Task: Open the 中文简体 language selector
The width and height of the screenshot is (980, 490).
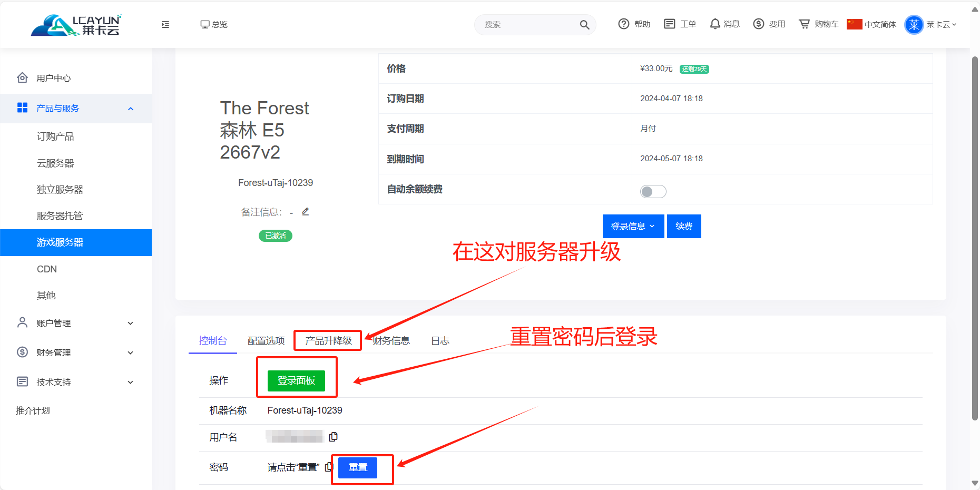Action: [871, 24]
